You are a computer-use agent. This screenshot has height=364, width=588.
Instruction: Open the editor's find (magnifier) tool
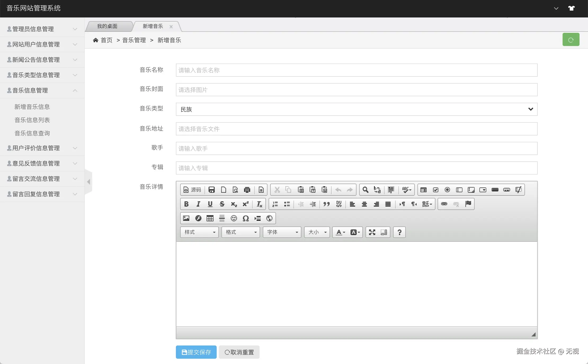click(x=365, y=190)
